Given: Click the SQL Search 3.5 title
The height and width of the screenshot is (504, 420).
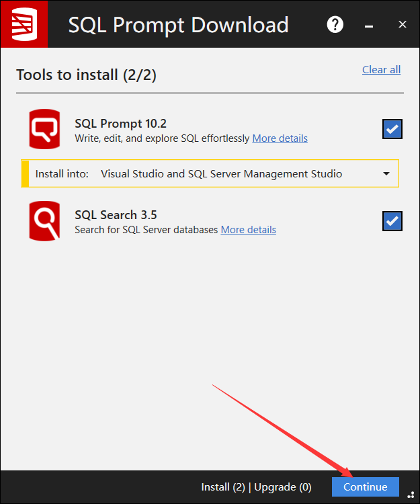Looking at the screenshot, I should (116, 215).
